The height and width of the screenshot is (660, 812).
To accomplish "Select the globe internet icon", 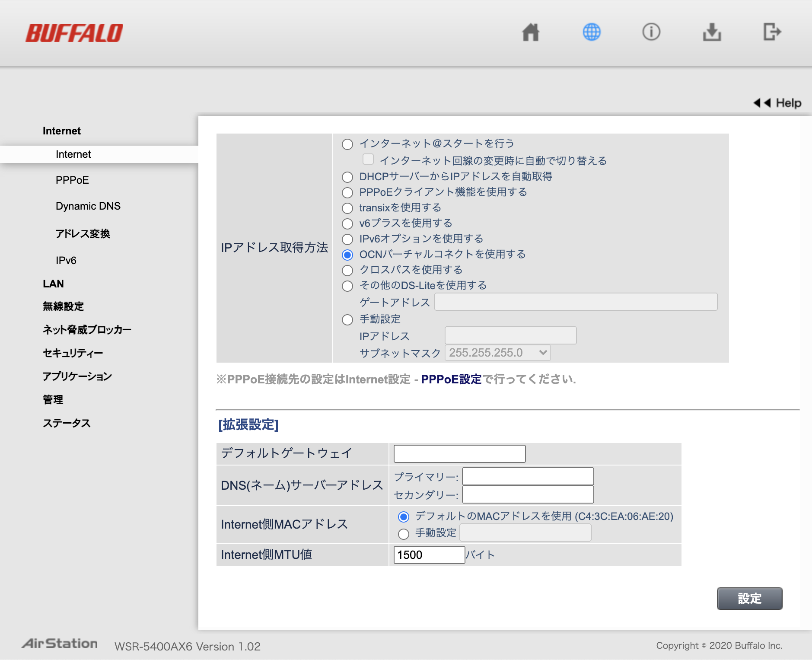I will pos(591,32).
